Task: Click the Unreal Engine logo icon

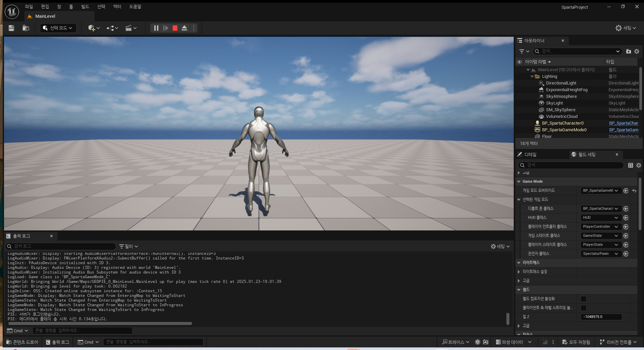Action: tap(12, 12)
